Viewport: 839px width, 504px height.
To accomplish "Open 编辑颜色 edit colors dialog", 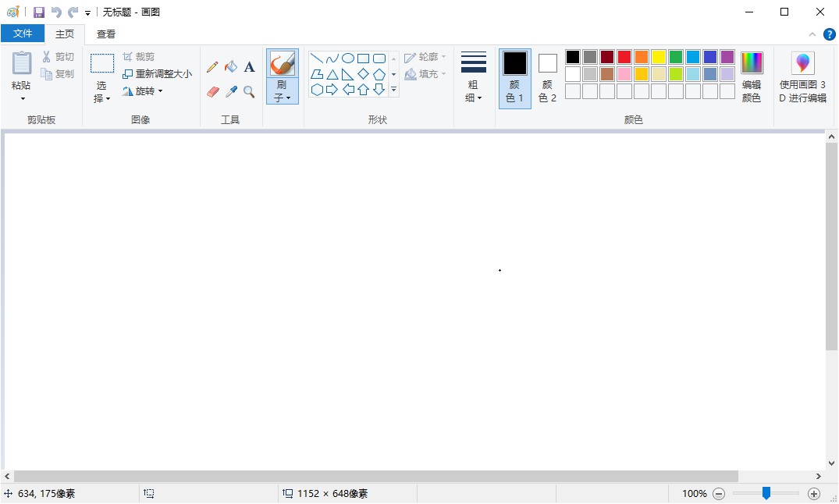I will pyautogui.click(x=752, y=78).
